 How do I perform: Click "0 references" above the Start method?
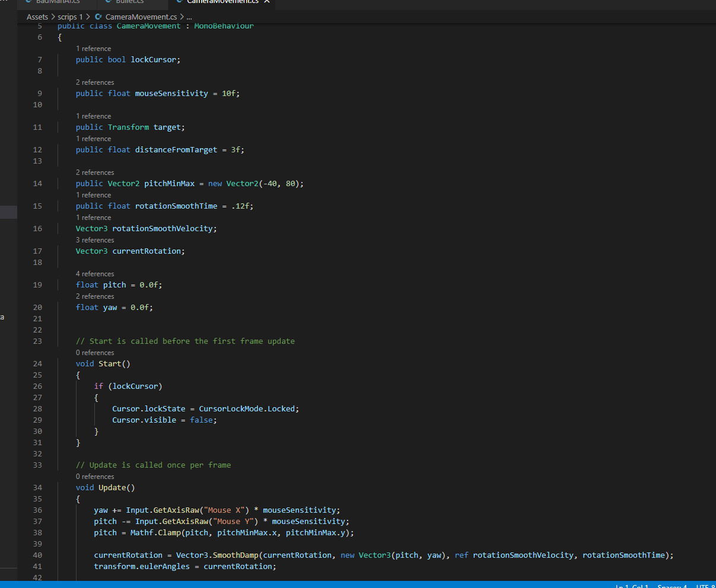[x=95, y=352]
